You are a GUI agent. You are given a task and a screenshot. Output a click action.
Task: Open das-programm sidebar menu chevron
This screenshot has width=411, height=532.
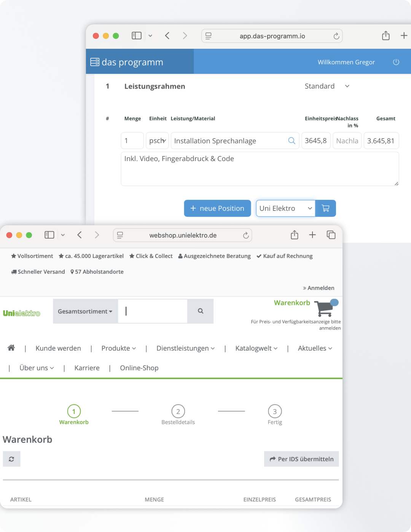point(150,36)
